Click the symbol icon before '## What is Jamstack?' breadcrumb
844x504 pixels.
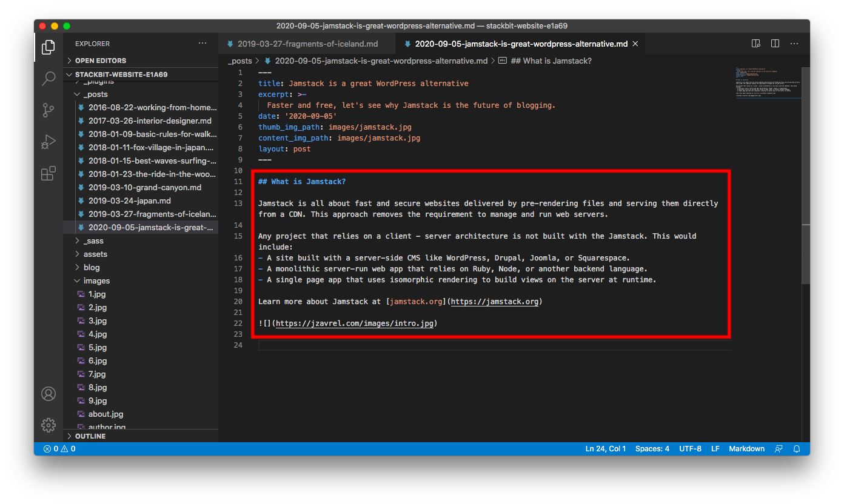tap(502, 61)
